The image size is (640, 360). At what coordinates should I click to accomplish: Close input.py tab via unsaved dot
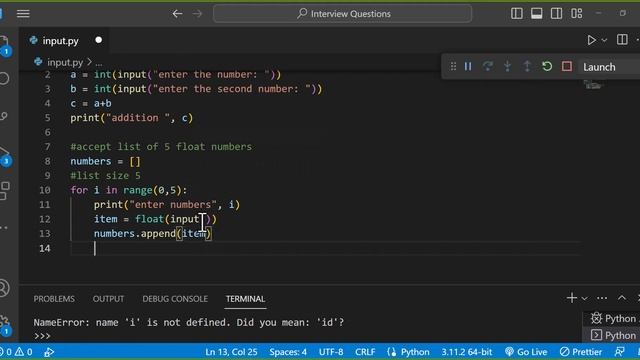[x=98, y=40]
